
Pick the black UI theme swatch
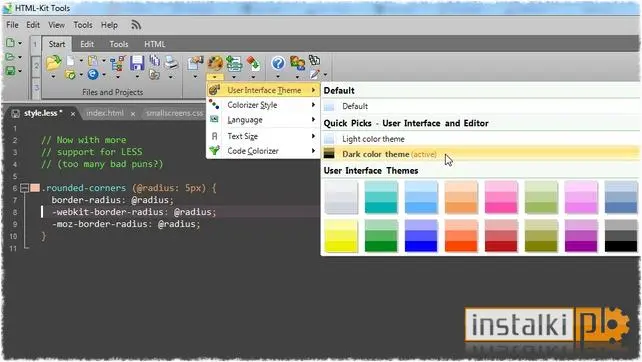[x=621, y=236]
